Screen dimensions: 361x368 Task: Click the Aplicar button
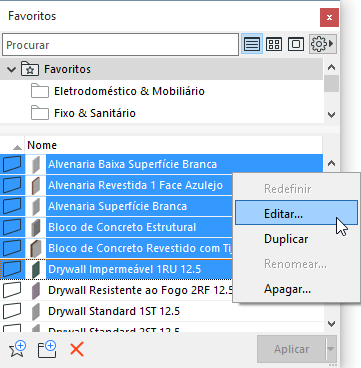point(291,349)
